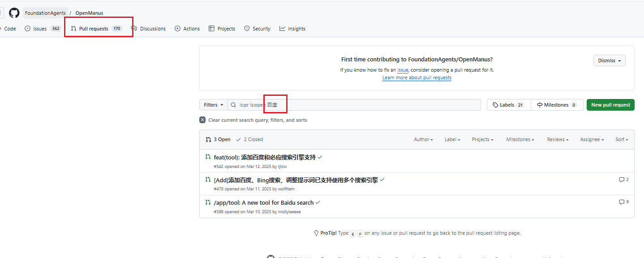Click the search magnifier icon
Screen dimensions: 644x258
(233, 105)
